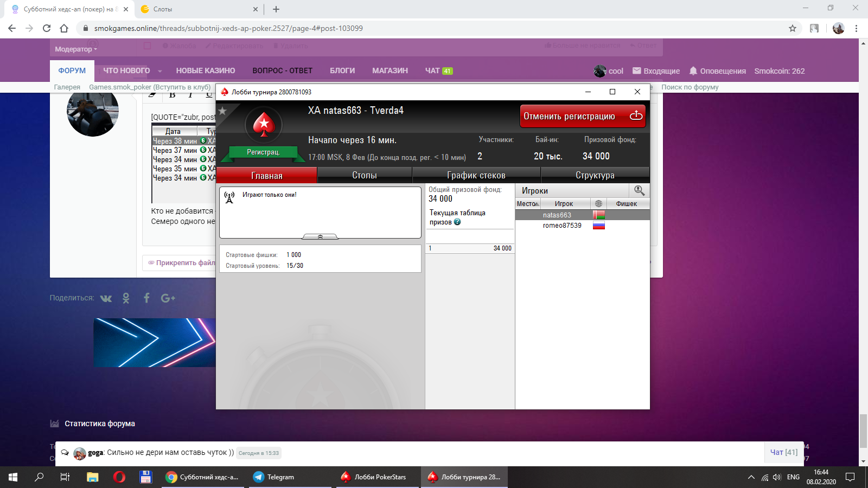The height and width of the screenshot is (488, 868).
Task: Sort players by Фишек column header
Action: pyautogui.click(x=627, y=204)
